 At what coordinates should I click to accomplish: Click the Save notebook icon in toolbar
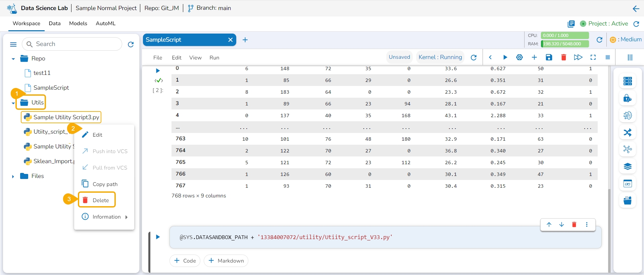click(549, 57)
